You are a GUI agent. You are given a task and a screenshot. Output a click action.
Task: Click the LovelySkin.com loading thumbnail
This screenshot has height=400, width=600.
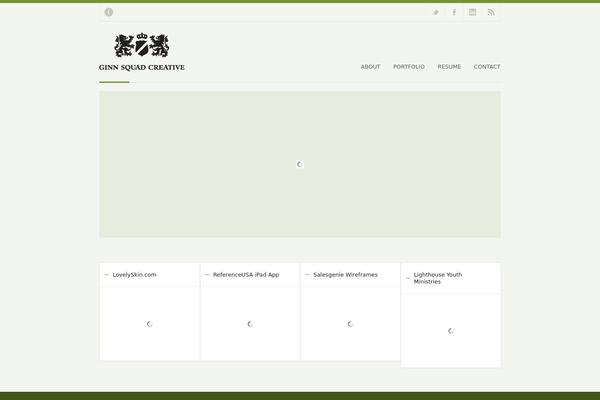coord(150,324)
